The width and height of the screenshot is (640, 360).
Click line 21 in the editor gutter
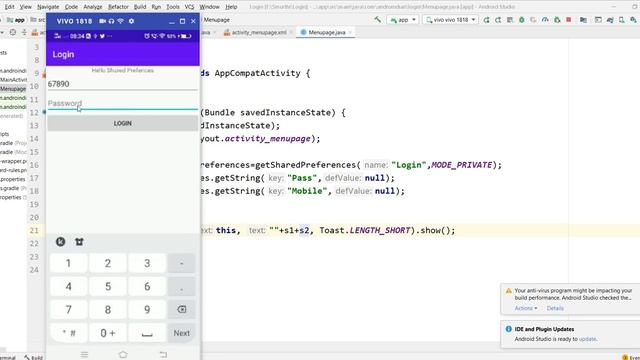coord(34,230)
